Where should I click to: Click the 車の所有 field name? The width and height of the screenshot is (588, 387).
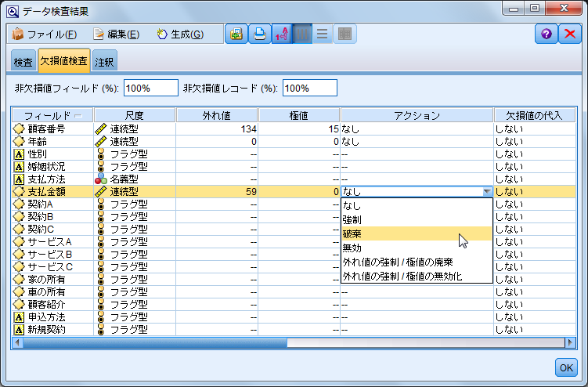click(x=46, y=291)
